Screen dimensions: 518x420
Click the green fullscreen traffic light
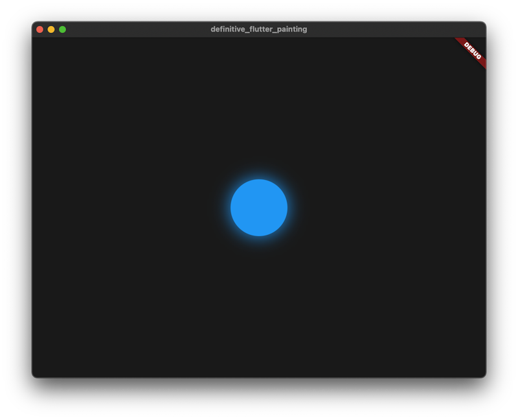pyautogui.click(x=62, y=29)
